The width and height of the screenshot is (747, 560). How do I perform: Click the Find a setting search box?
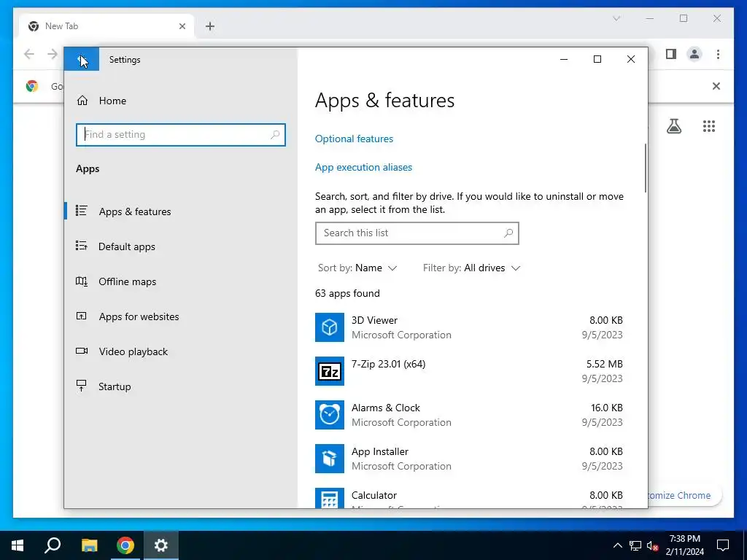pos(181,135)
